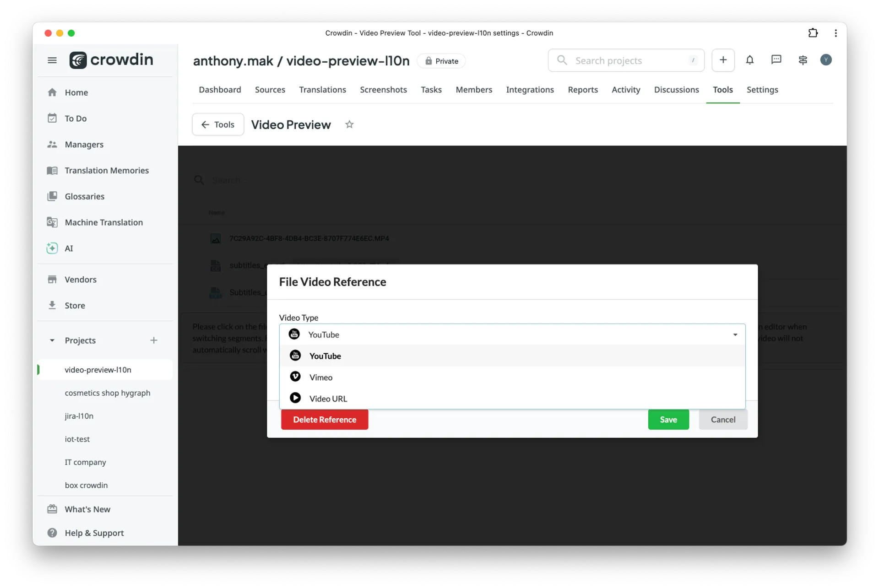Open the user profile avatar
Viewport: 879px width, 588px height.
(x=826, y=60)
